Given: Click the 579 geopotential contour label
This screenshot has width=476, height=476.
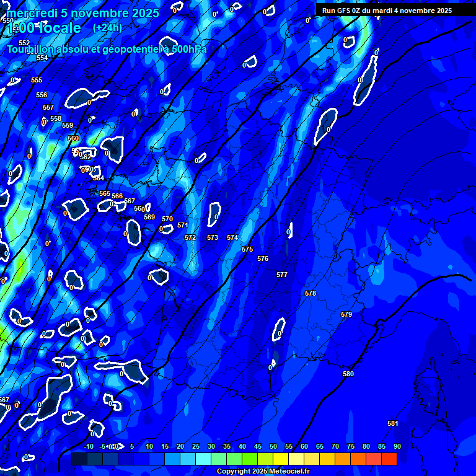Looking at the screenshot, I should tap(346, 314).
